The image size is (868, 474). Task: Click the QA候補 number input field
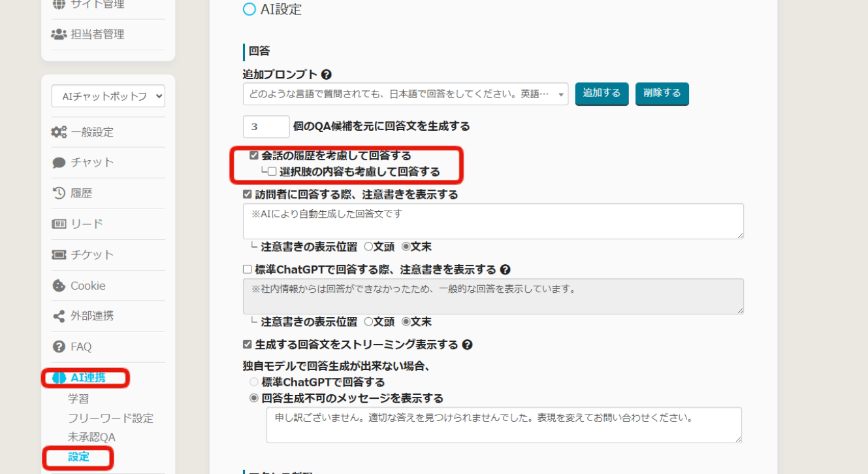pyautogui.click(x=266, y=126)
